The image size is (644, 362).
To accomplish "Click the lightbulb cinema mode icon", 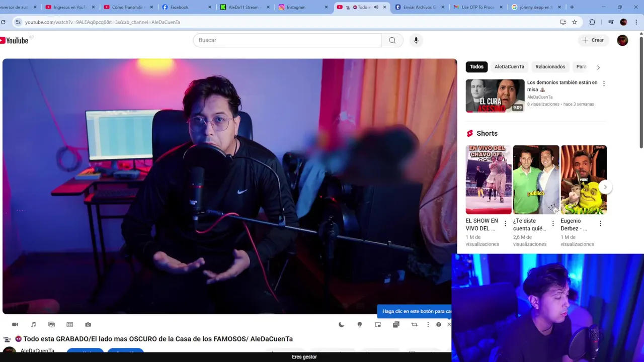I will 360,325.
